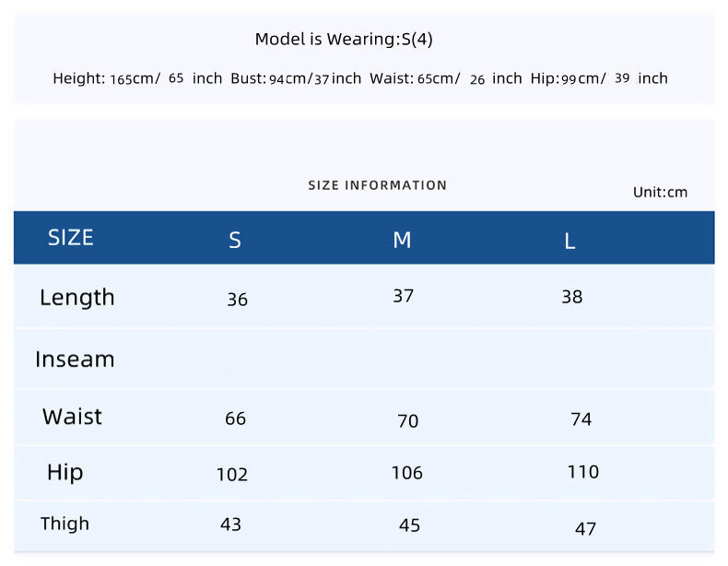Image resolution: width=728 pixels, height=566 pixels.
Task: Click the Hip row label
Action: (x=65, y=473)
